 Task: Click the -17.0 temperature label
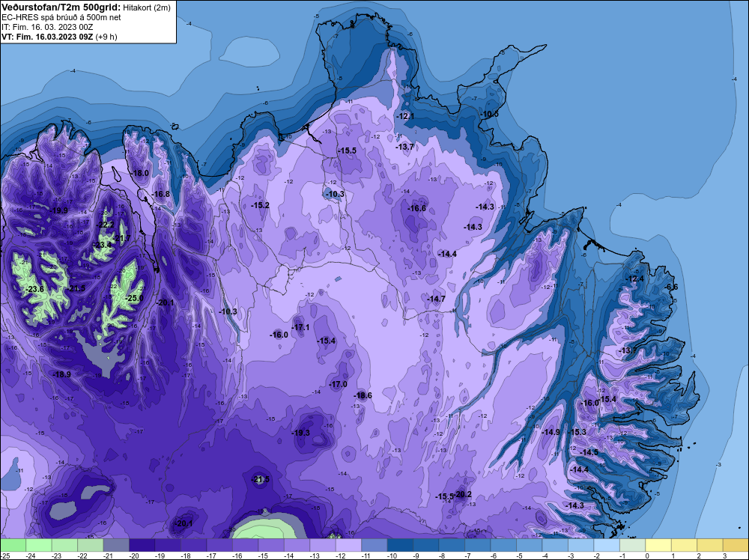point(339,384)
